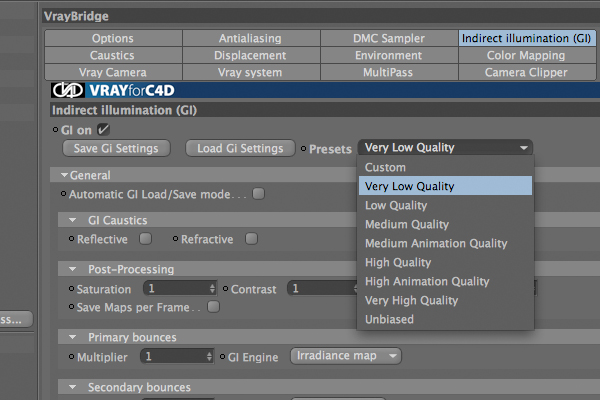Collapse the Post-Processing group

point(72,269)
